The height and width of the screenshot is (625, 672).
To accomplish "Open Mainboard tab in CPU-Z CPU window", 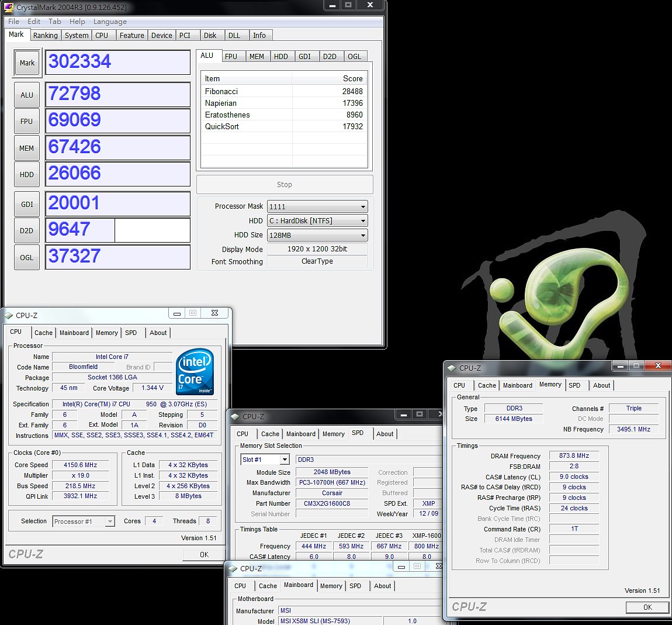I will coord(74,333).
